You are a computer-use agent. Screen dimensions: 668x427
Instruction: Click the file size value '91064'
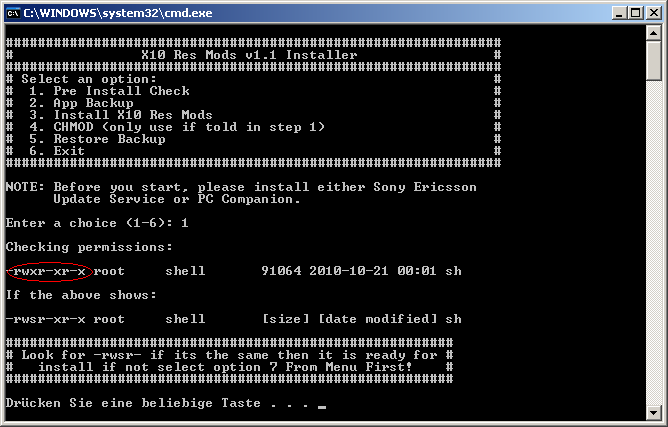click(281, 271)
